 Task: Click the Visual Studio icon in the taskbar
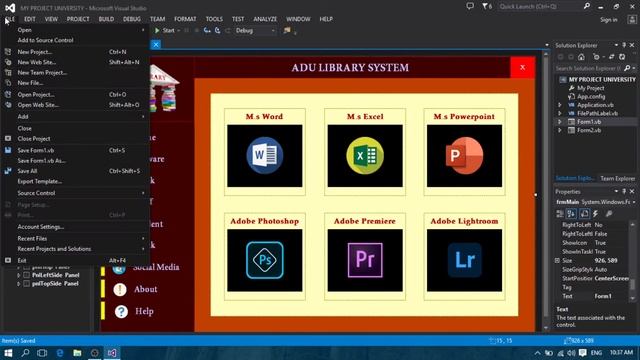(x=112, y=353)
